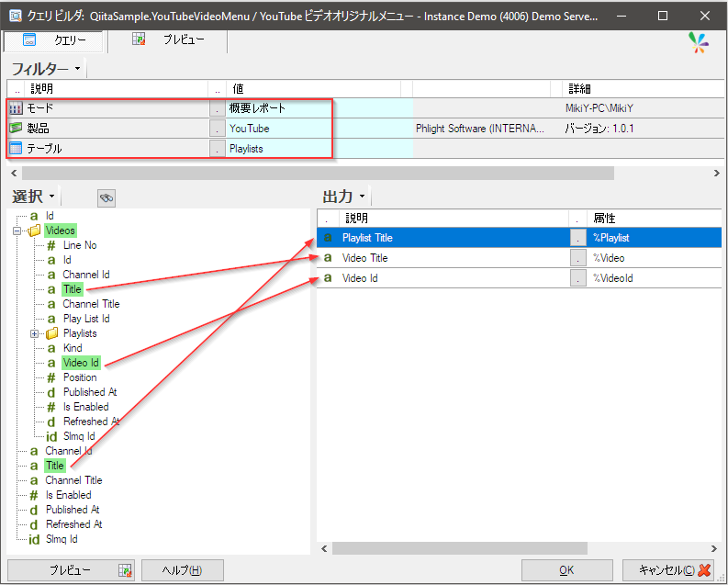Select the Position tree item
The height and width of the screenshot is (585, 728).
tap(80, 377)
